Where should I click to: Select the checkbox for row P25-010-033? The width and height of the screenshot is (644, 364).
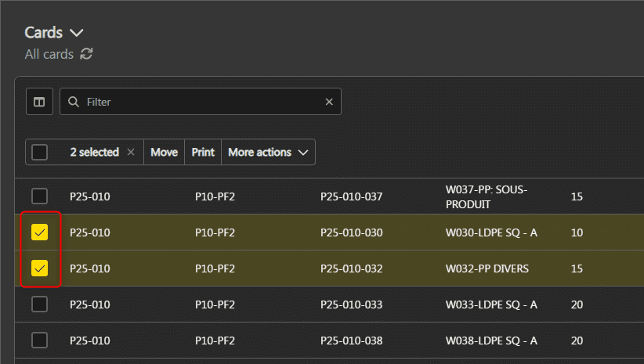[40, 305]
